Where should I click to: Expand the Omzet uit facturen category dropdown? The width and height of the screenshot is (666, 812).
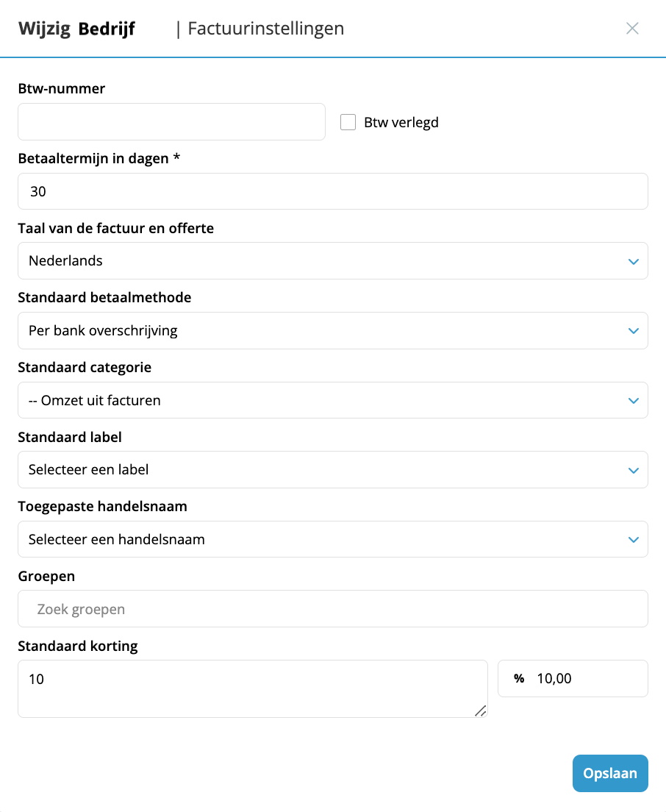[333, 400]
